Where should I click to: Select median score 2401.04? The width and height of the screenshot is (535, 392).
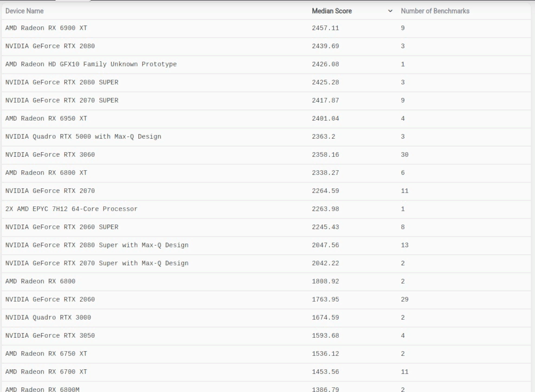(x=326, y=118)
